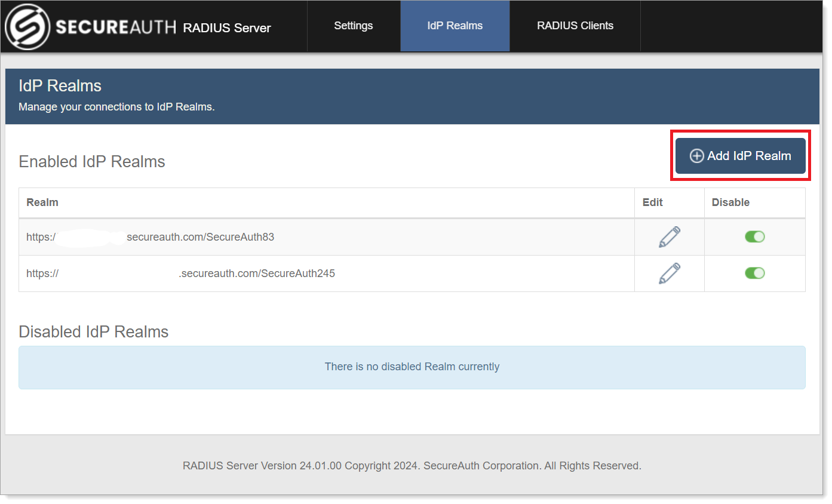This screenshot has width=832, height=504.
Task: Disable the SecureAuth245 realm toggle
Action: 754,273
